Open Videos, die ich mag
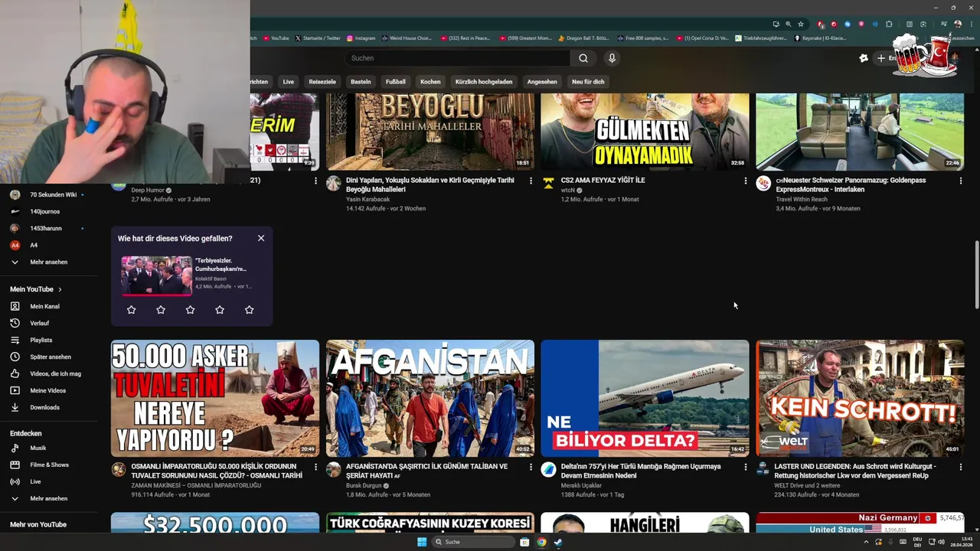The height and width of the screenshot is (551, 980). (x=55, y=373)
